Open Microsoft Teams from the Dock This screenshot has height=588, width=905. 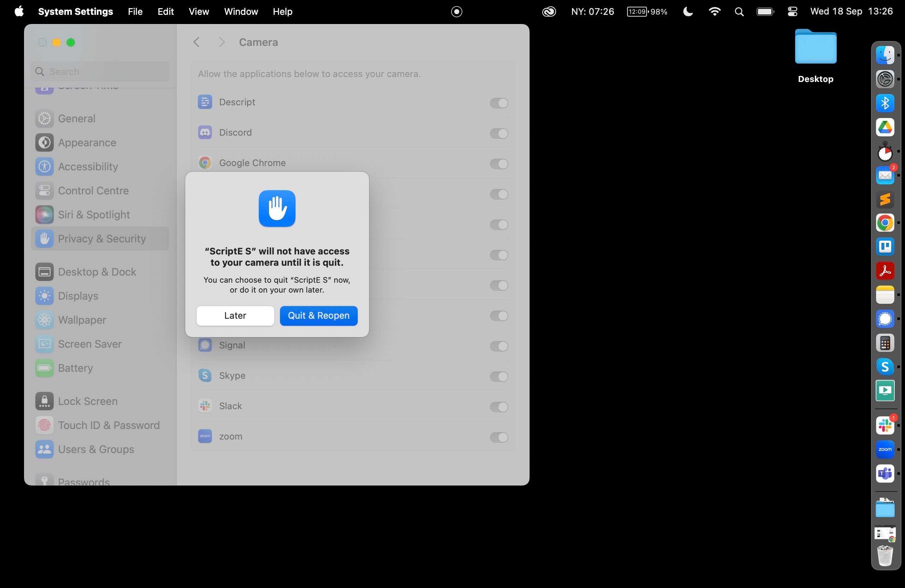pos(885,474)
